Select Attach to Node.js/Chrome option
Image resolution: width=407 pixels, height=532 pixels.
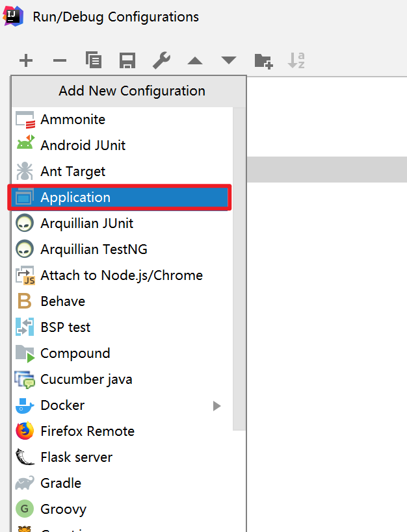pyautogui.click(x=122, y=275)
